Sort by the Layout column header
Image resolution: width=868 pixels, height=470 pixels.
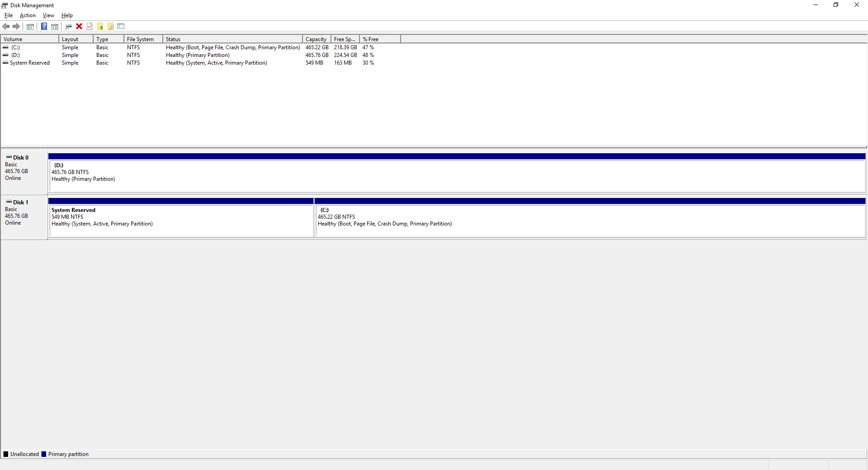coord(76,39)
